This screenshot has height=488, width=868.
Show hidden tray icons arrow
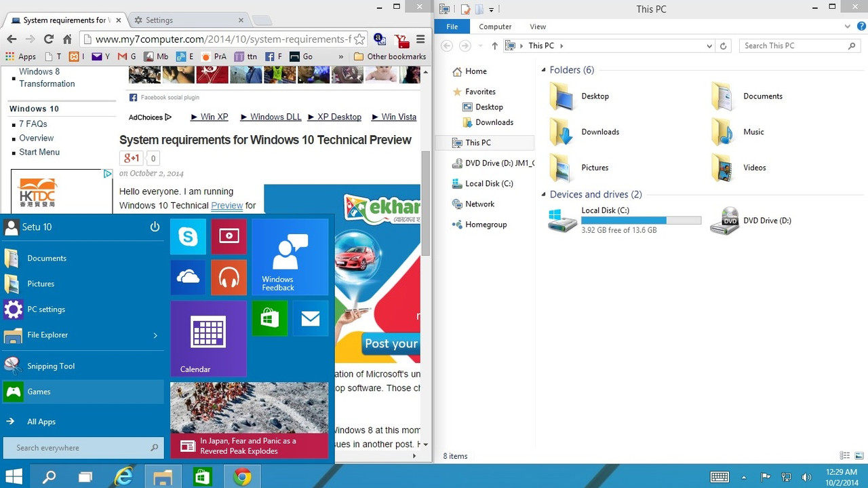[x=744, y=477]
